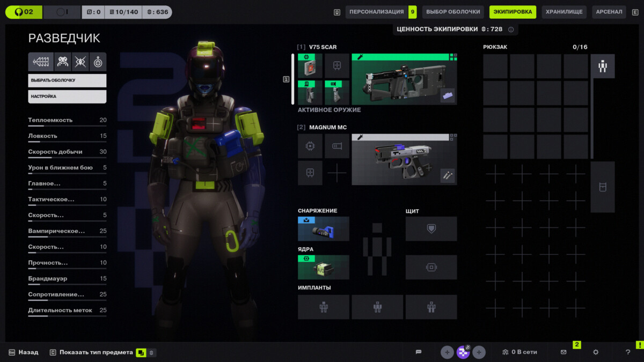Image resolution: width=644 pixels, height=362 pixels.
Task: Open the settings gear in bottom bar
Action: click(x=595, y=352)
